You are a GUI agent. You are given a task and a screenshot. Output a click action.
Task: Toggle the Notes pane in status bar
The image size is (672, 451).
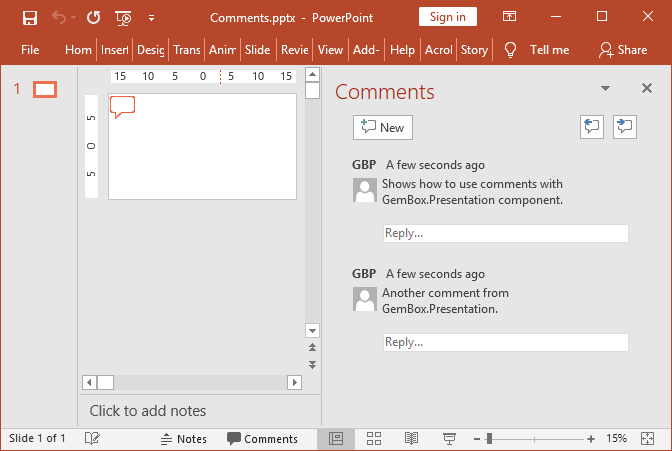point(183,438)
